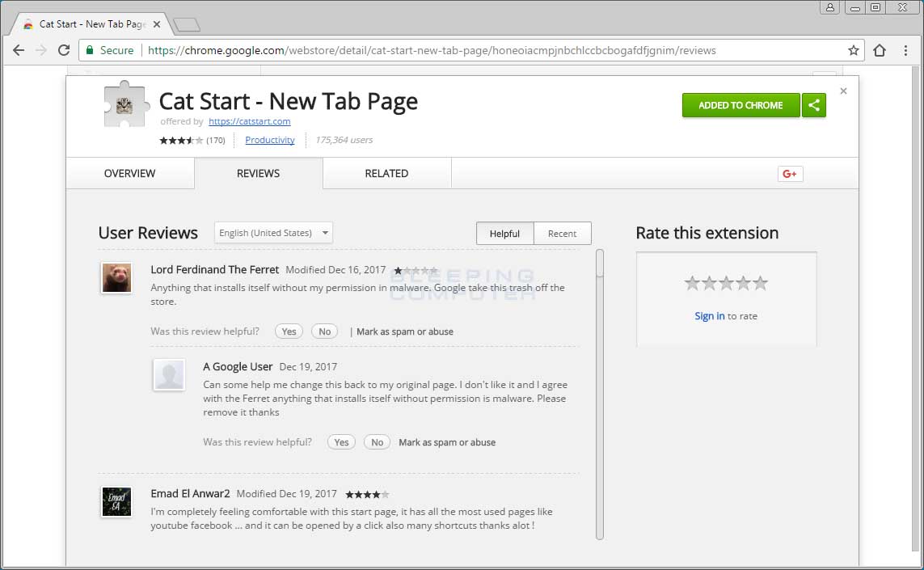
Task: Open the English (United States) language dropdown
Action: (x=273, y=233)
